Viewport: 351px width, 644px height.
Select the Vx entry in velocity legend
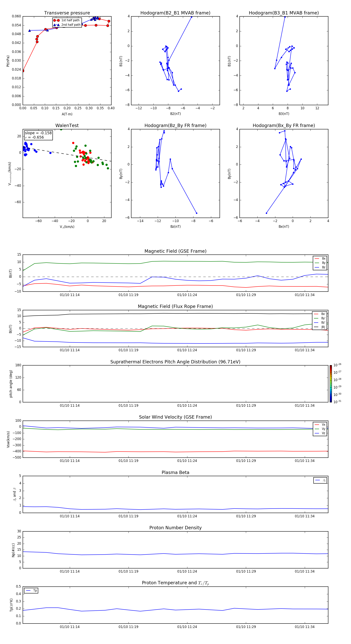pos(320,424)
